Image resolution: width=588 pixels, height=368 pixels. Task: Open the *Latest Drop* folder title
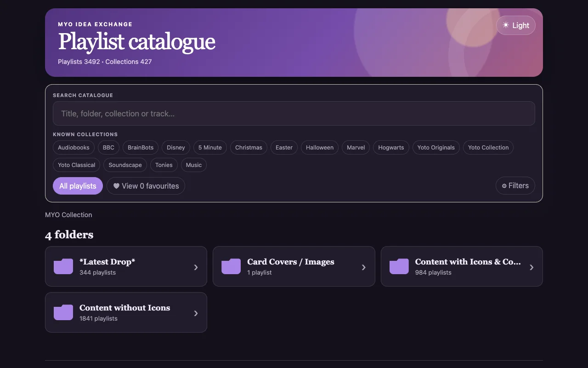click(107, 262)
